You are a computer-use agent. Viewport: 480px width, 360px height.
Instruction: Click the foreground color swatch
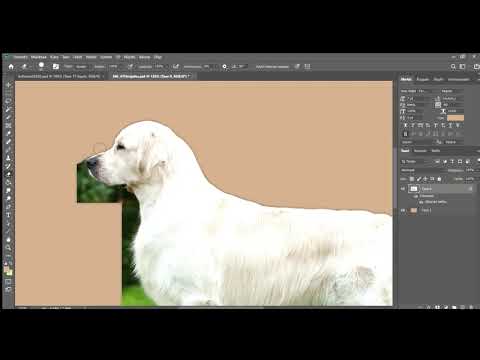pyautogui.click(x=7, y=269)
